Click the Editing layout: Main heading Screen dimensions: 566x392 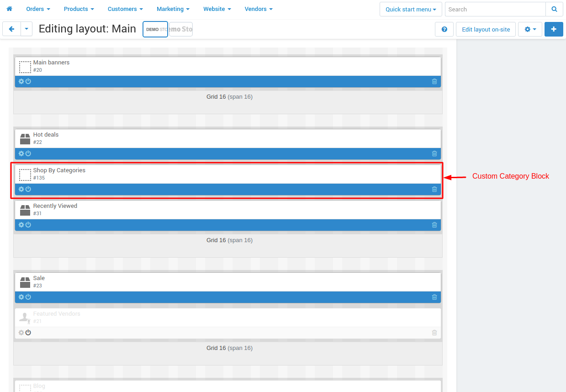[87, 29]
